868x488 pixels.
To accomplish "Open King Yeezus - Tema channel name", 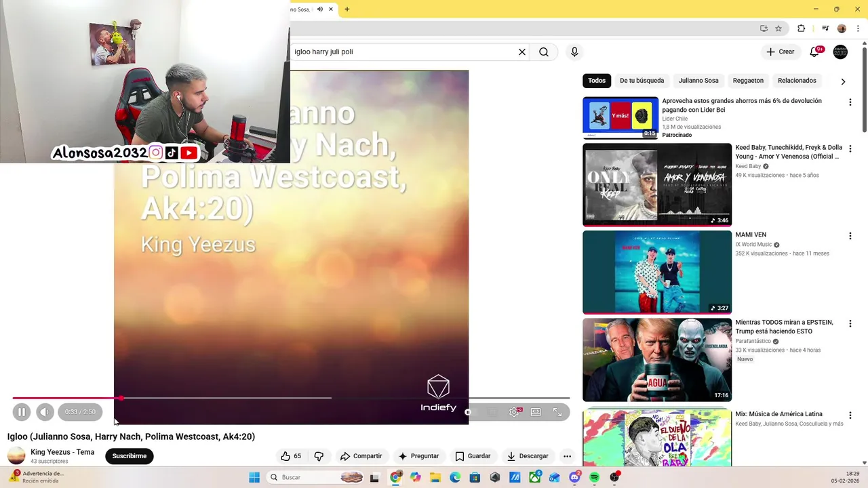I will tap(62, 452).
